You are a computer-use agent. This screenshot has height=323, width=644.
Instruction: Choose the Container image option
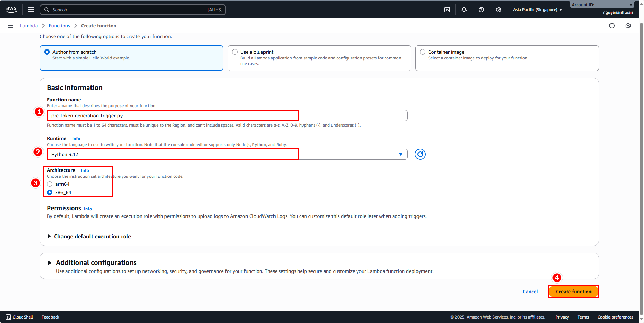pos(423,52)
